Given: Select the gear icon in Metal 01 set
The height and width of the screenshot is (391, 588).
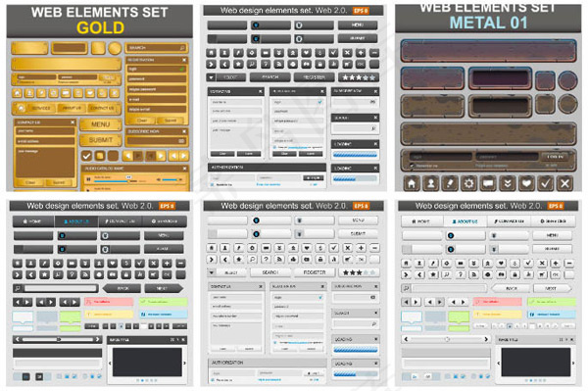Looking at the screenshot, I should 468,183.
